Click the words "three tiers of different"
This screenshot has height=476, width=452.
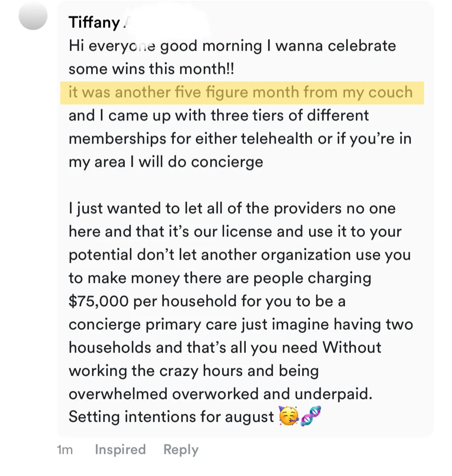290,116
